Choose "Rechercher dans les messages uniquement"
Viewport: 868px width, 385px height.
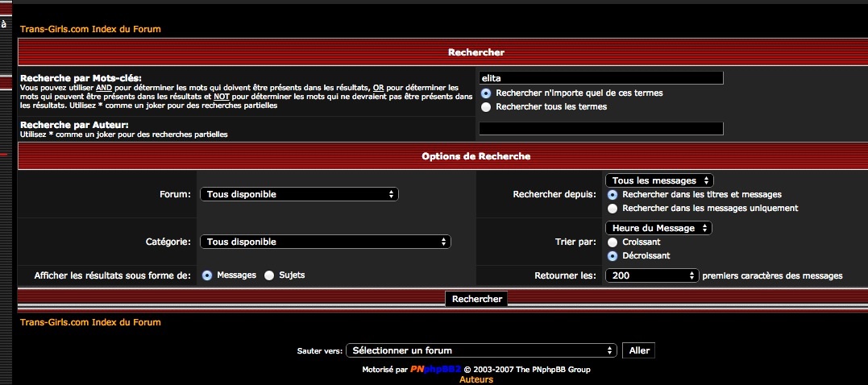(x=613, y=209)
